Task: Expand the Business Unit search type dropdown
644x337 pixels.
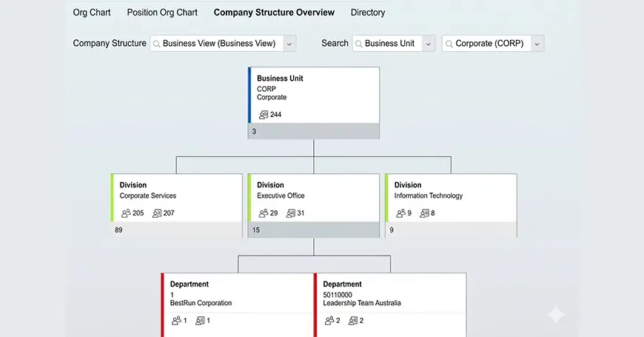Action: click(x=428, y=44)
